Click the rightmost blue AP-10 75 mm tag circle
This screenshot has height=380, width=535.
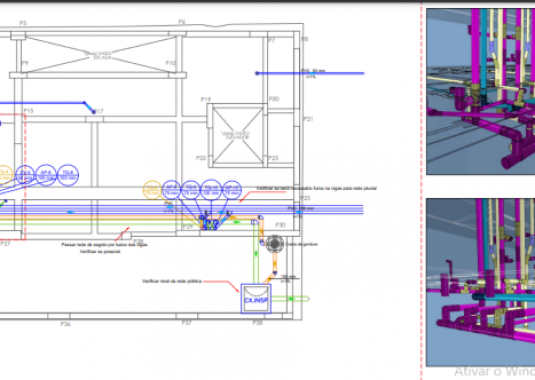[x=232, y=190]
